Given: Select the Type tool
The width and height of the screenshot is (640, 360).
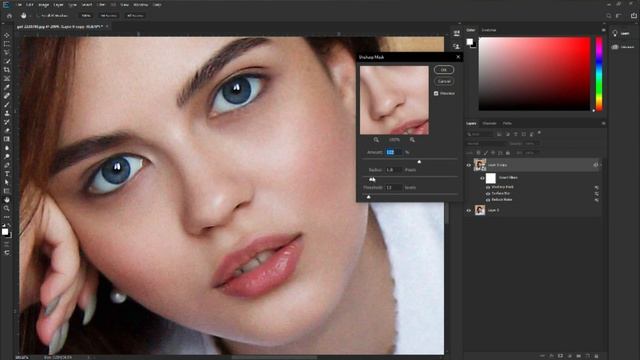Looking at the screenshot, I should click(7, 174).
